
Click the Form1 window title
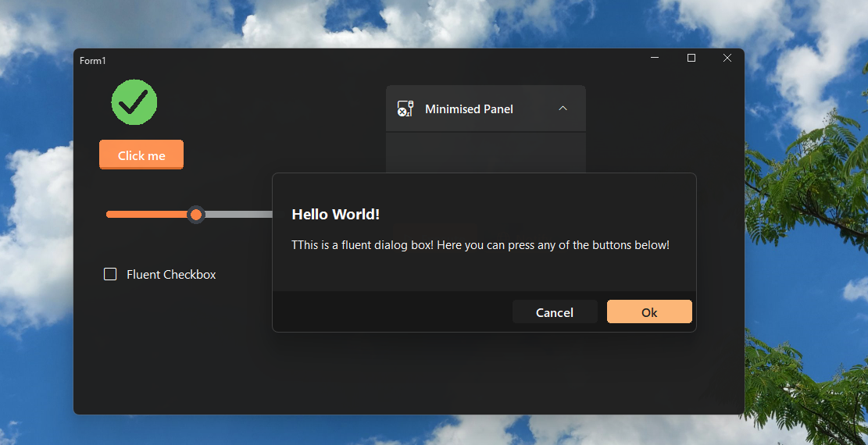click(92, 61)
